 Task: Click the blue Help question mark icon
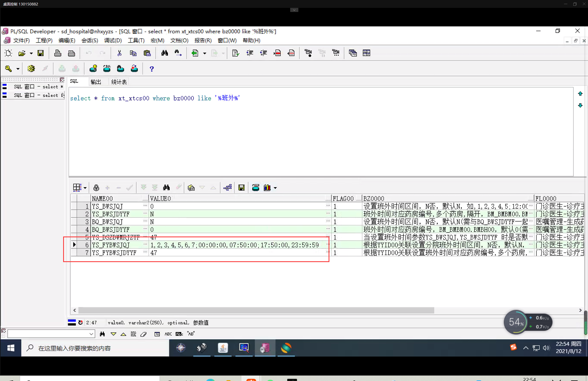click(152, 69)
